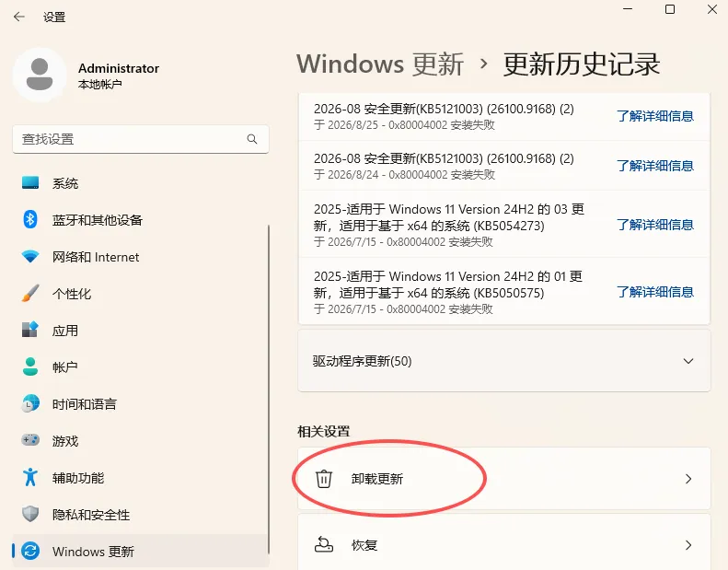Click the 2026/8/24 安装失败 status line
Screen dimensions: 728x570
(404, 175)
